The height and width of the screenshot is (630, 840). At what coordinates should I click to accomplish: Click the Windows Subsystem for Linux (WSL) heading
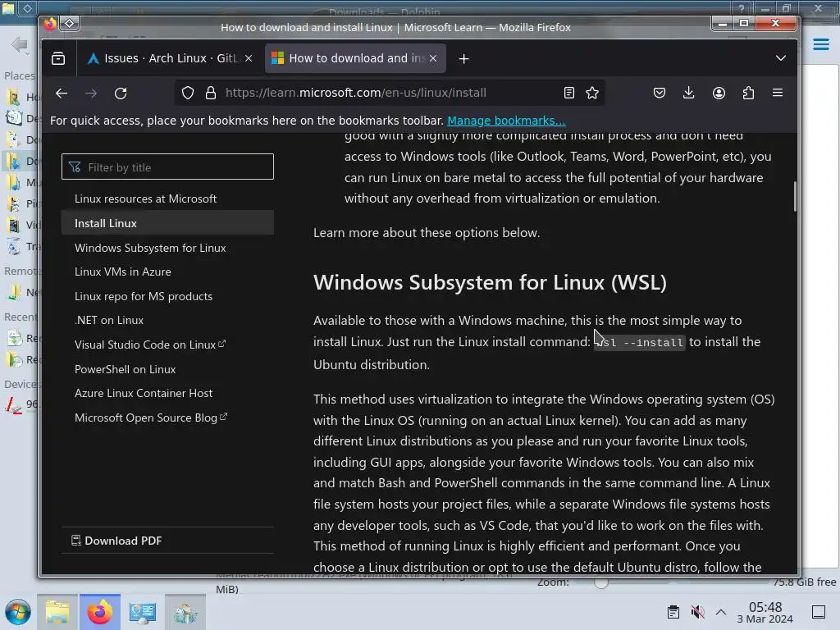click(491, 282)
